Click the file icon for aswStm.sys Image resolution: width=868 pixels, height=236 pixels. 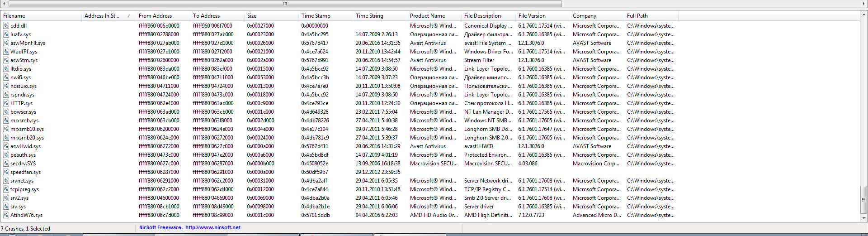click(6, 60)
